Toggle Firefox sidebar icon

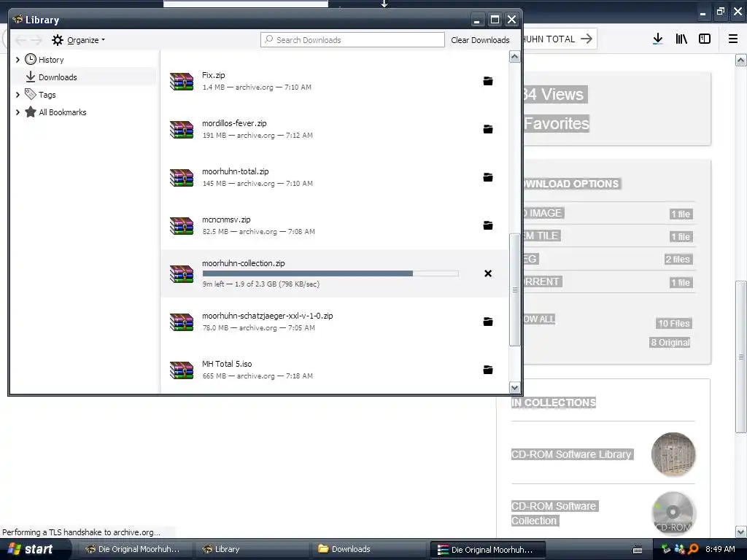pyautogui.click(x=705, y=39)
